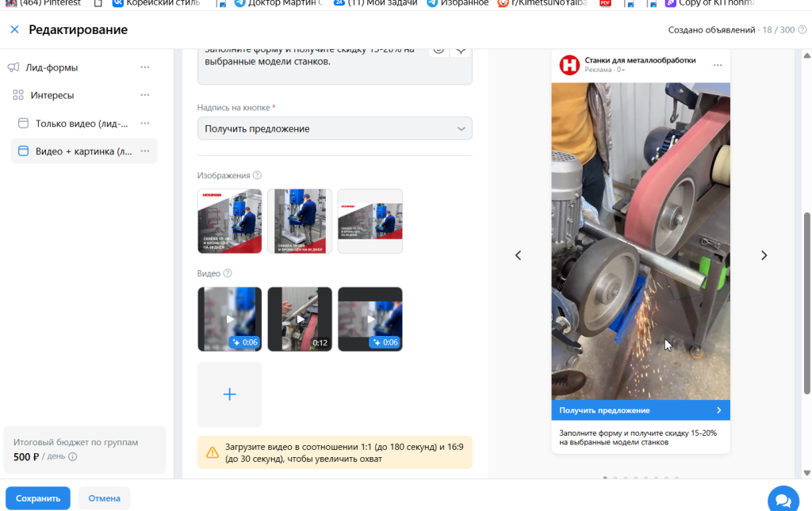812x511 pixels.
Task: Open the Мои задачи bookmark
Action: (375, 3)
